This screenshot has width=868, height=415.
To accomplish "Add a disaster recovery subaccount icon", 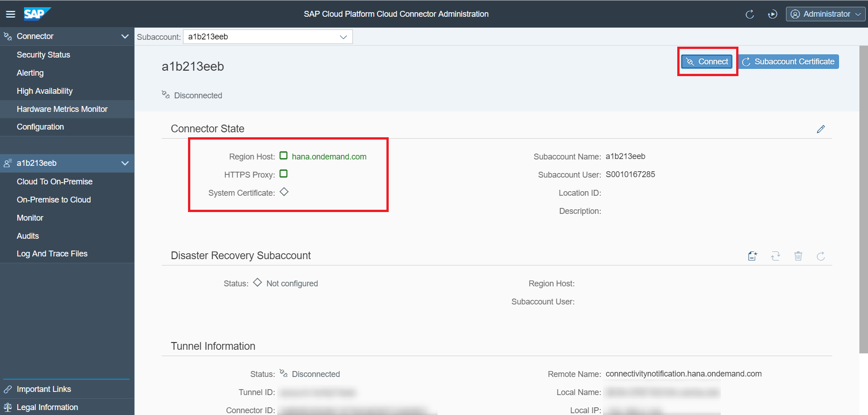I will point(752,256).
